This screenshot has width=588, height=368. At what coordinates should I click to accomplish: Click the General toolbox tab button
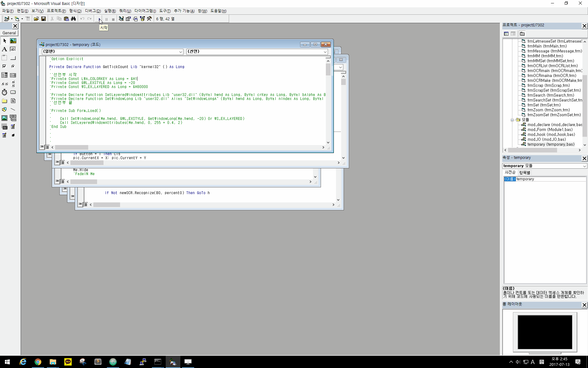coord(9,33)
